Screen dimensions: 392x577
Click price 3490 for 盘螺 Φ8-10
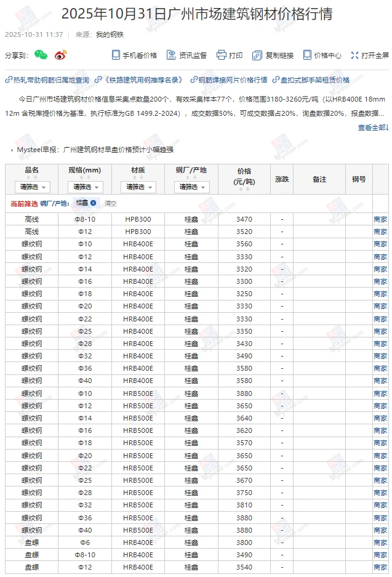click(x=244, y=555)
